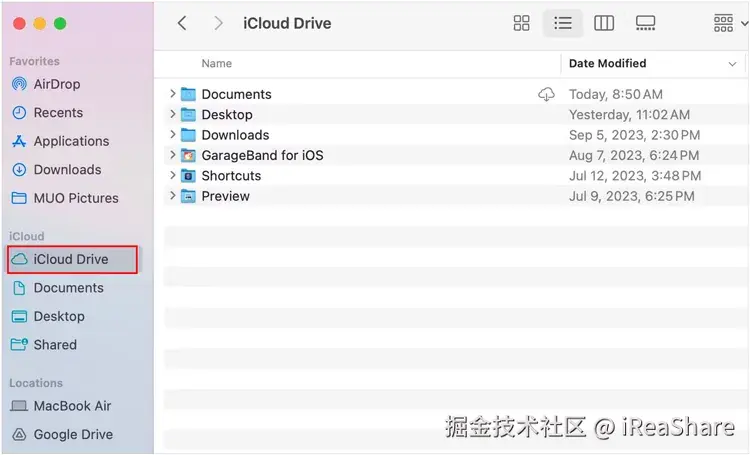Click the AirDrop icon in the sidebar
This screenshot has width=750, height=455.
point(19,84)
